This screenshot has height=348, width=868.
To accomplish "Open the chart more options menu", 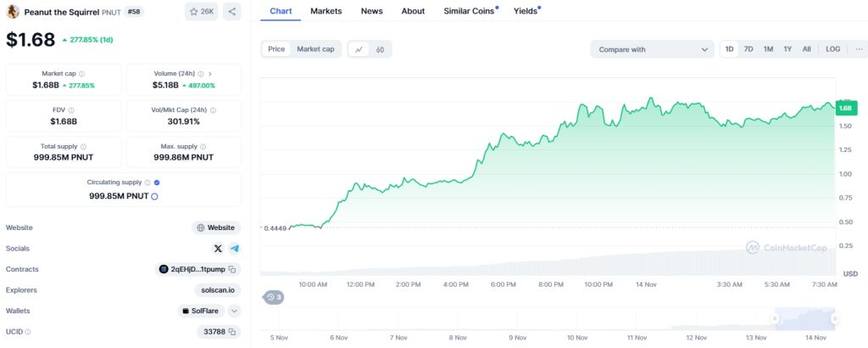I will click(x=859, y=49).
